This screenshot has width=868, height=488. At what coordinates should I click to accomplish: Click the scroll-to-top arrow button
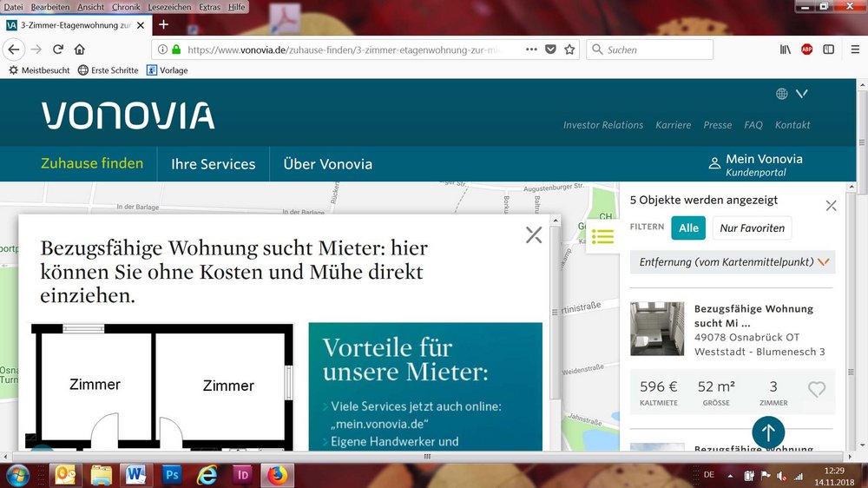768,432
